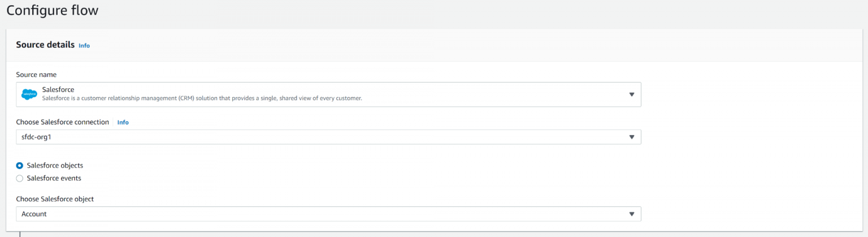The image size is (868, 237).
Task: Click the Salesforce cloud logo icon
Action: click(x=29, y=94)
